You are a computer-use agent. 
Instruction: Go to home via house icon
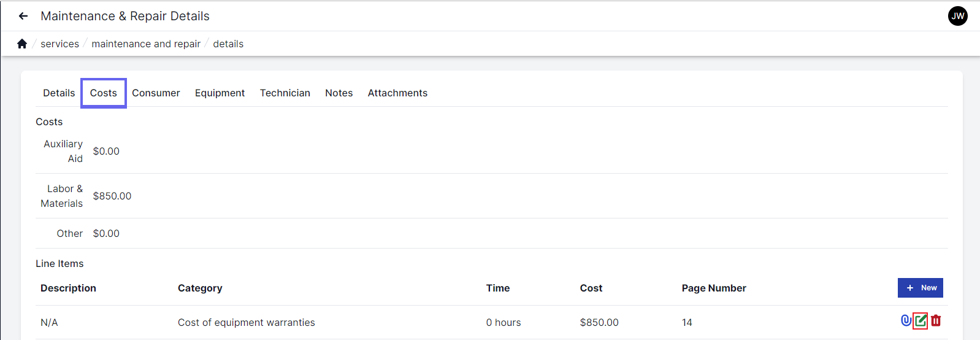pyautogui.click(x=22, y=44)
